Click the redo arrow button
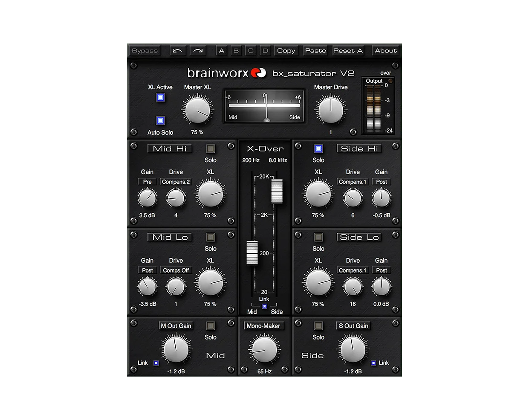This screenshot has width=532, height=418. tap(197, 51)
